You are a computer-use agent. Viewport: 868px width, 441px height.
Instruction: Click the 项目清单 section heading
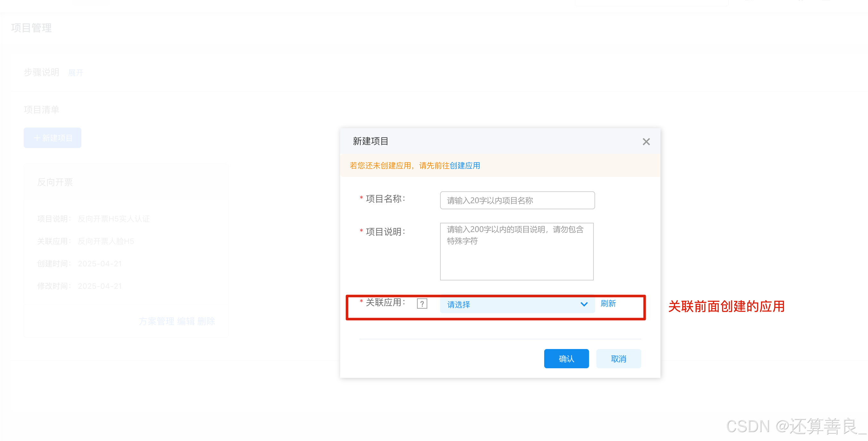pos(41,110)
